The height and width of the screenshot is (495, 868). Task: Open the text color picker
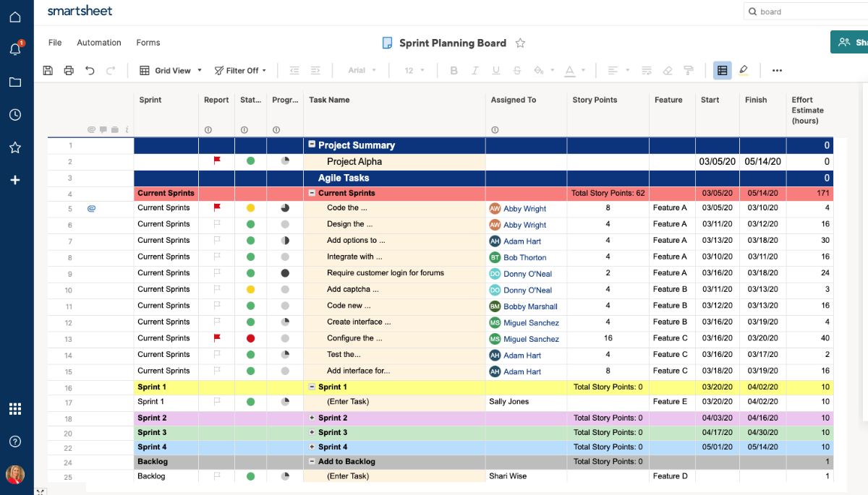coord(574,71)
